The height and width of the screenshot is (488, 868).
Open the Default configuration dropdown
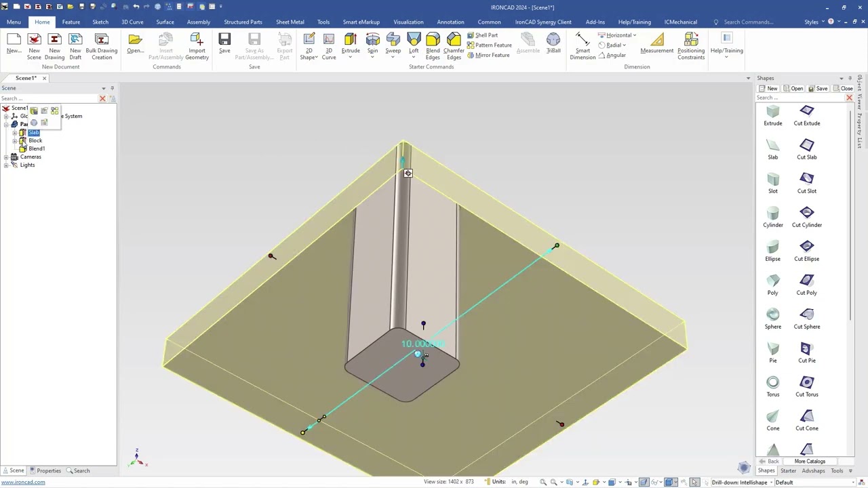[x=853, y=483]
